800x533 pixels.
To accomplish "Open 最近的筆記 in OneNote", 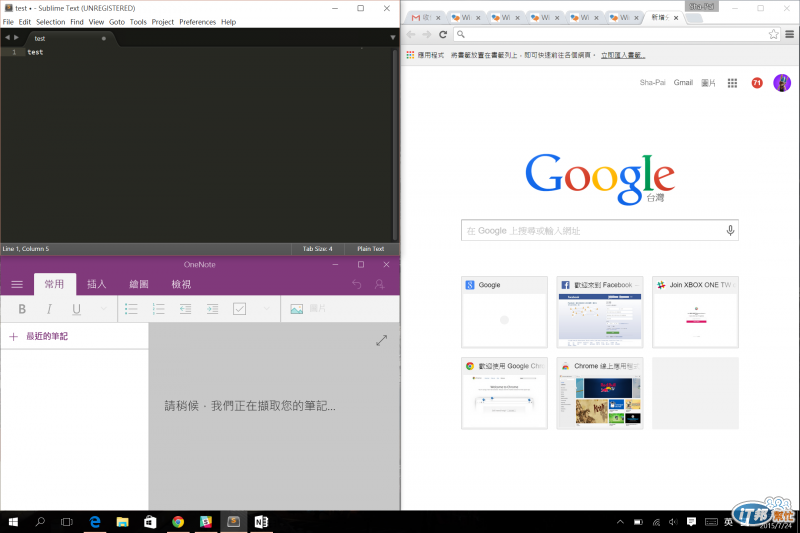I will tap(47, 337).
